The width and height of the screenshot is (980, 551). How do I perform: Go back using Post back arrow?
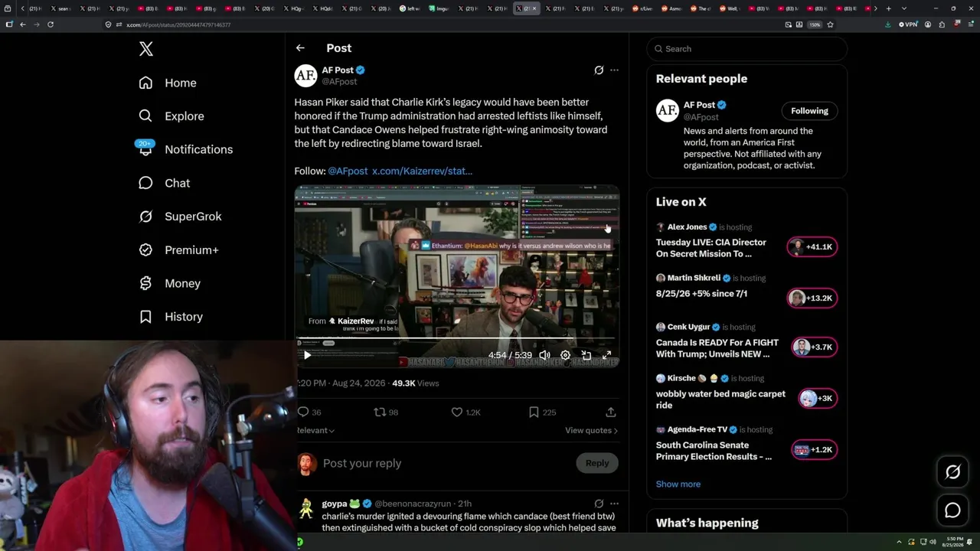[300, 48]
